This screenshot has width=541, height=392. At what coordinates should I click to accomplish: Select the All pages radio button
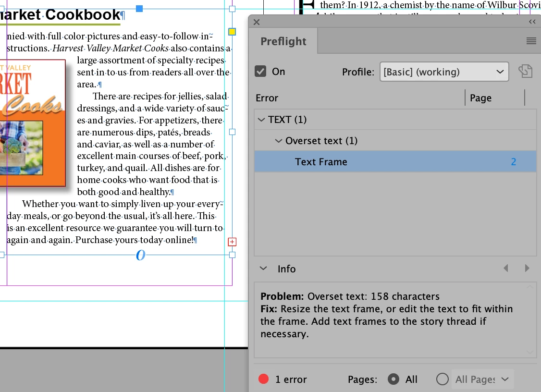[393, 379]
